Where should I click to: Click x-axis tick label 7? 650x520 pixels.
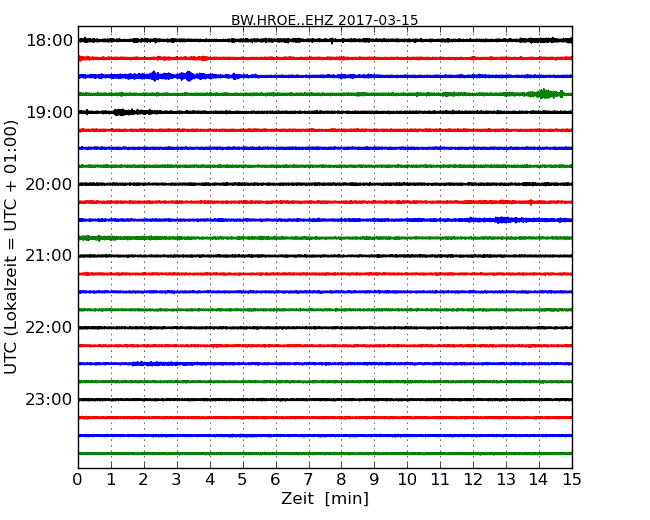308,479
